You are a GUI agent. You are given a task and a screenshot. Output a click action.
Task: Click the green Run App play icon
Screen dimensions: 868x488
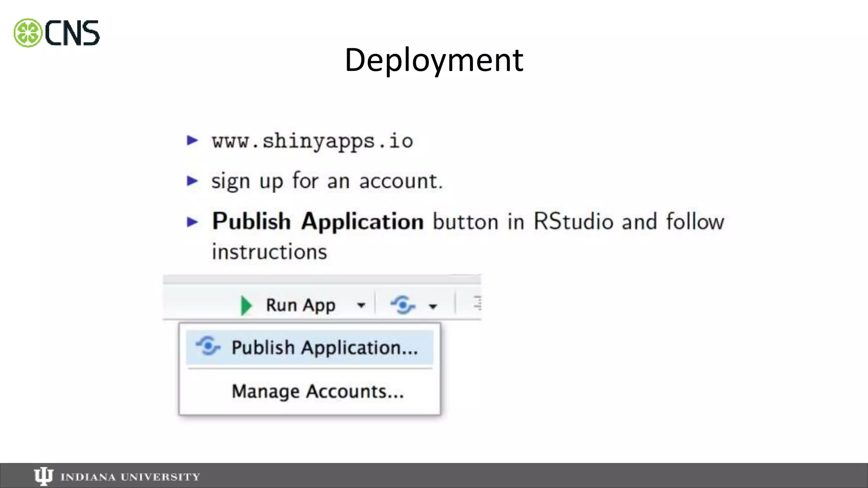point(246,305)
